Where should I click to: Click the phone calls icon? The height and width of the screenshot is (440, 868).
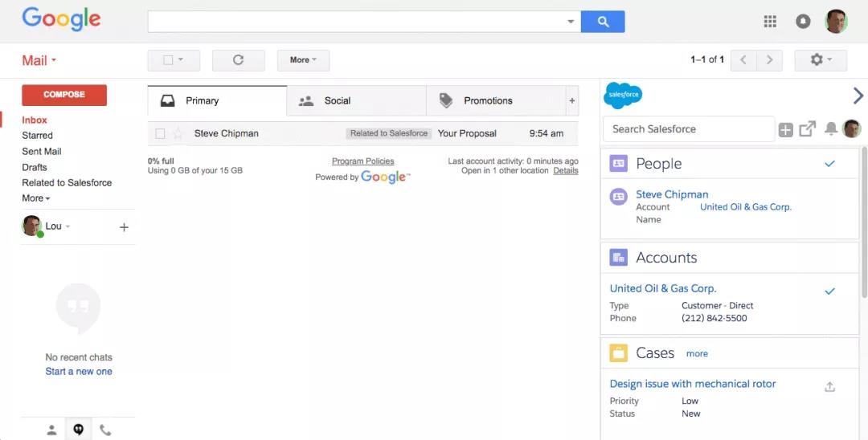click(105, 430)
